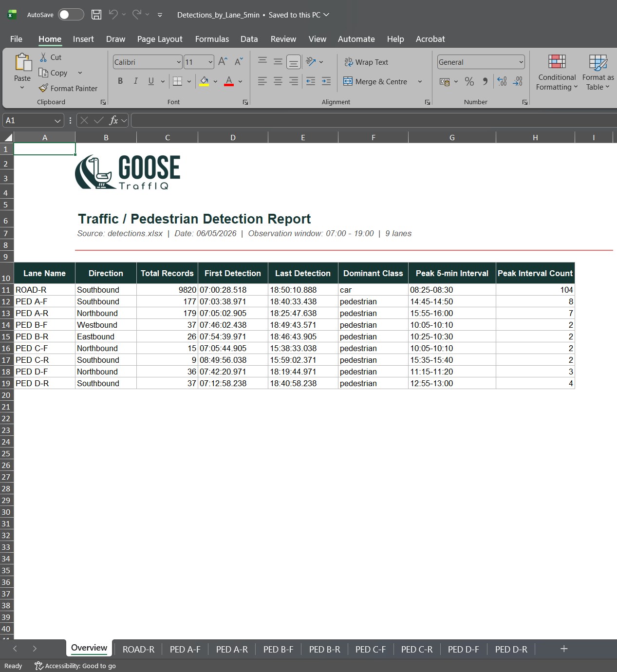Viewport: 617px width, 672px height.
Task: Click Format as Table button
Action: point(598,73)
